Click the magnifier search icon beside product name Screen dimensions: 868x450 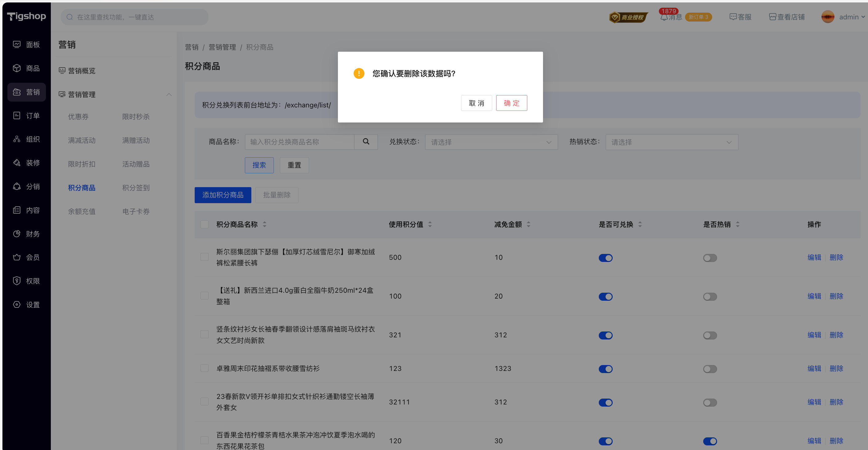[x=366, y=142]
